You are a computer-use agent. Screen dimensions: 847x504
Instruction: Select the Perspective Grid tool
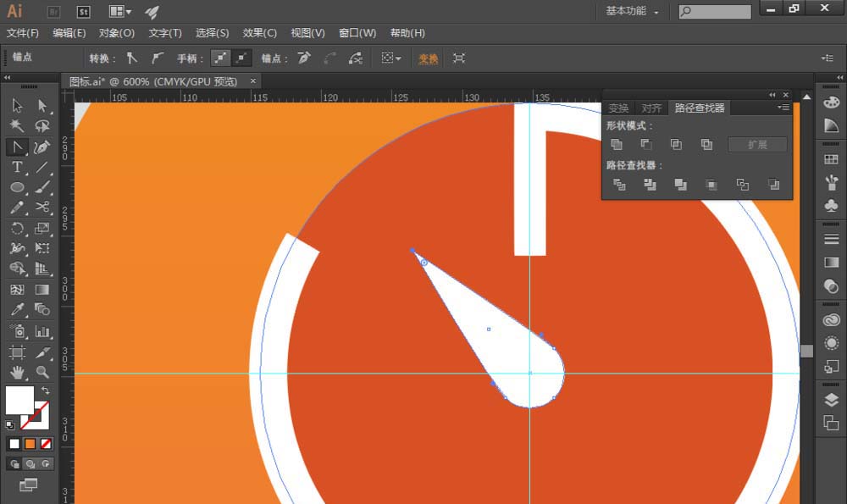click(x=42, y=269)
